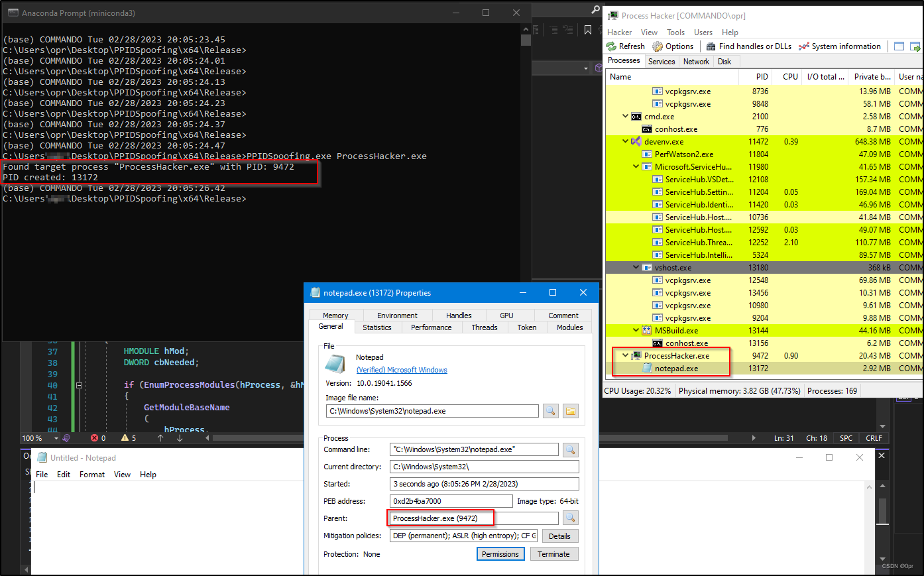Collapse the devenv.exe process tree node

click(x=625, y=142)
